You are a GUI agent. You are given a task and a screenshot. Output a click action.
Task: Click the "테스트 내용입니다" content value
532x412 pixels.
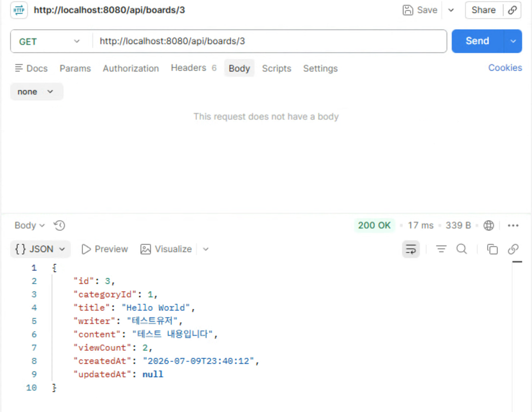tap(172, 334)
